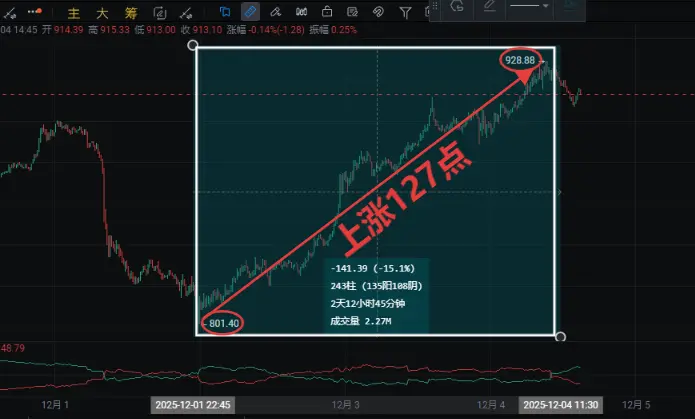This screenshot has width=695, height=419.
Task: Click the 928.88 high price label
Action: point(520,60)
